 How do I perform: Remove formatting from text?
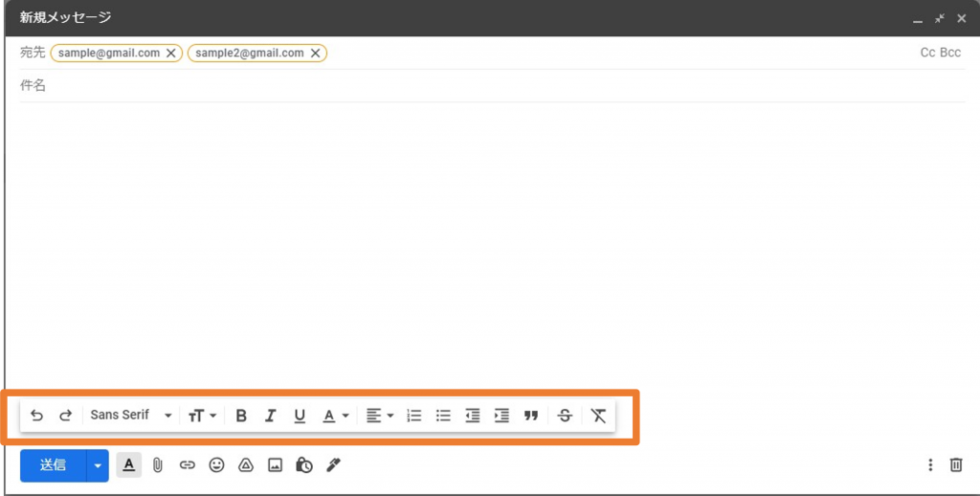pyautogui.click(x=599, y=416)
